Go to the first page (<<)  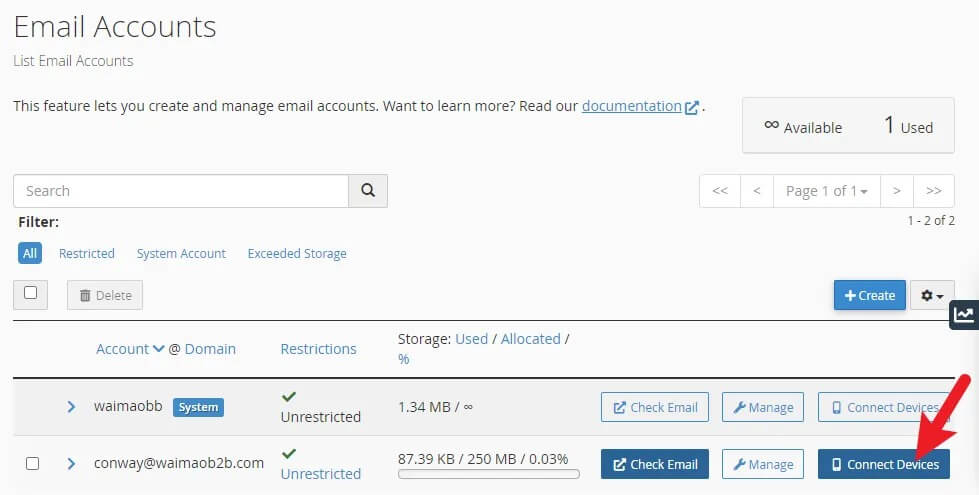(x=719, y=191)
